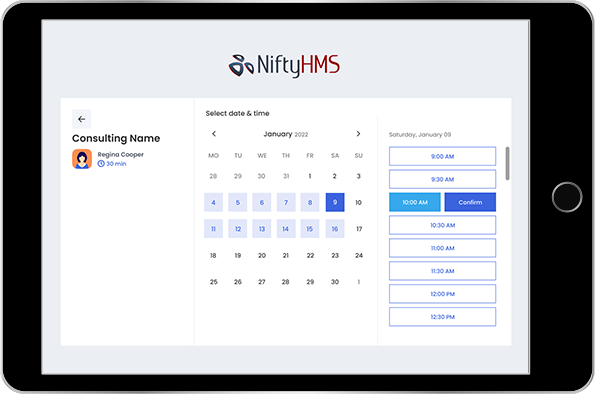595x394 pixels.
Task: Click the clock icon beside 30 min
Action: 101,164
